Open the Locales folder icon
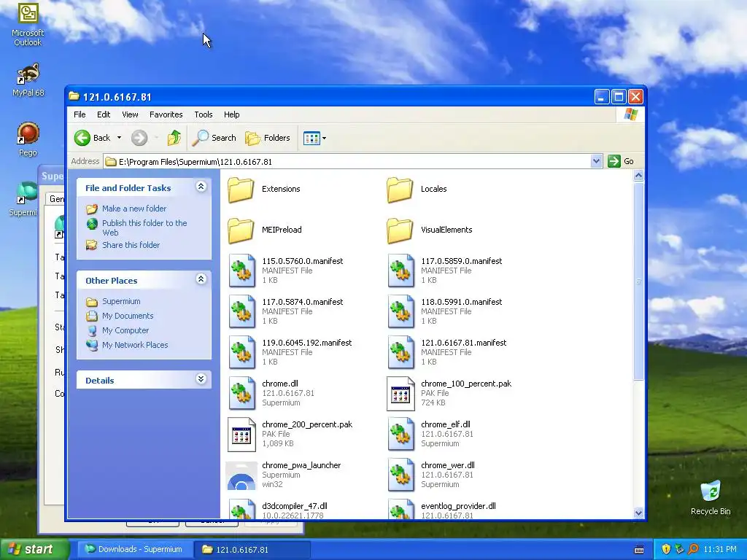 [400, 190]
